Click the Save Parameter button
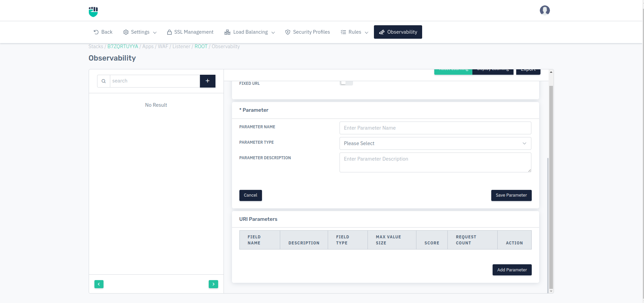Viewport: 644px width, 303px height. (x=511, y=195)
